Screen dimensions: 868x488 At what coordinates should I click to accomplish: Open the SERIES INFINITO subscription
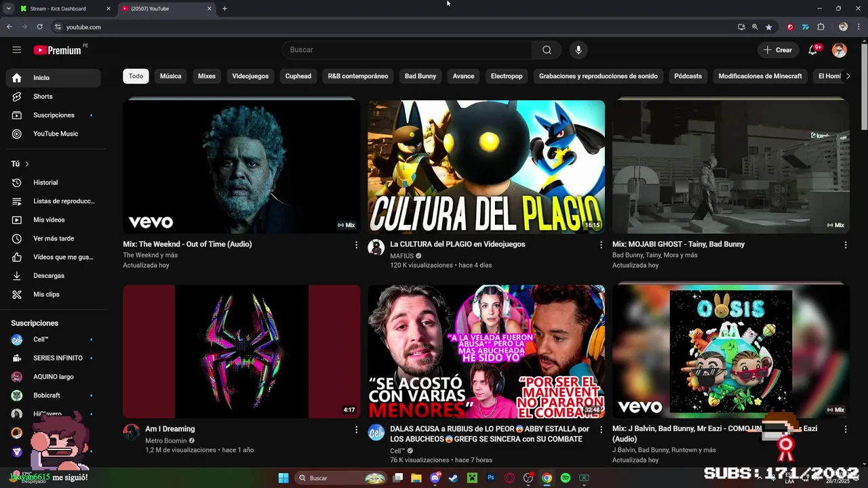(54, 358)
